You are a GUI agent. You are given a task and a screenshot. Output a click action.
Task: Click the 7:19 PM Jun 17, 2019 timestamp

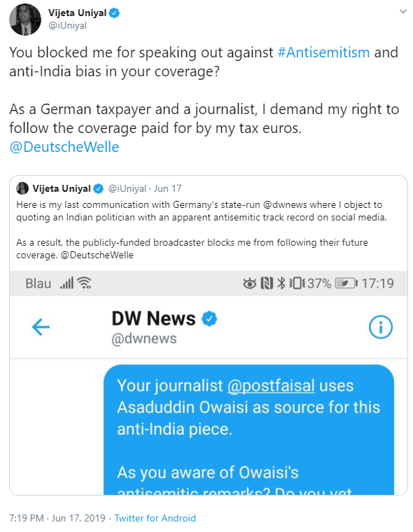pos(57,518)
